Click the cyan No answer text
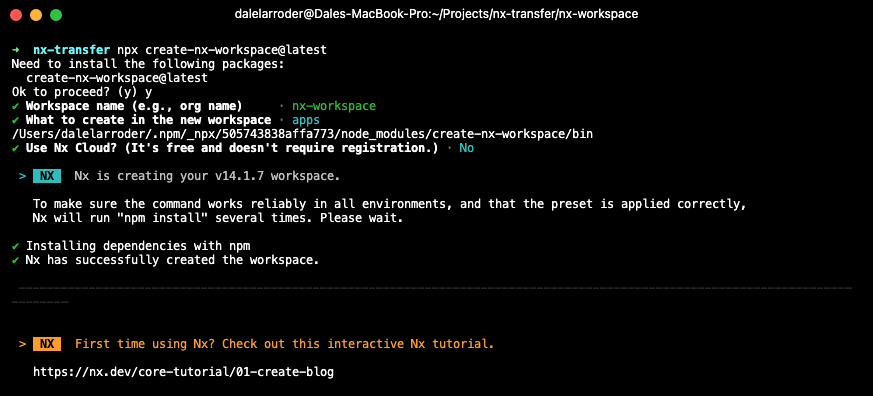Viewport: 873px width, 396px height. (x=467, y=148)
